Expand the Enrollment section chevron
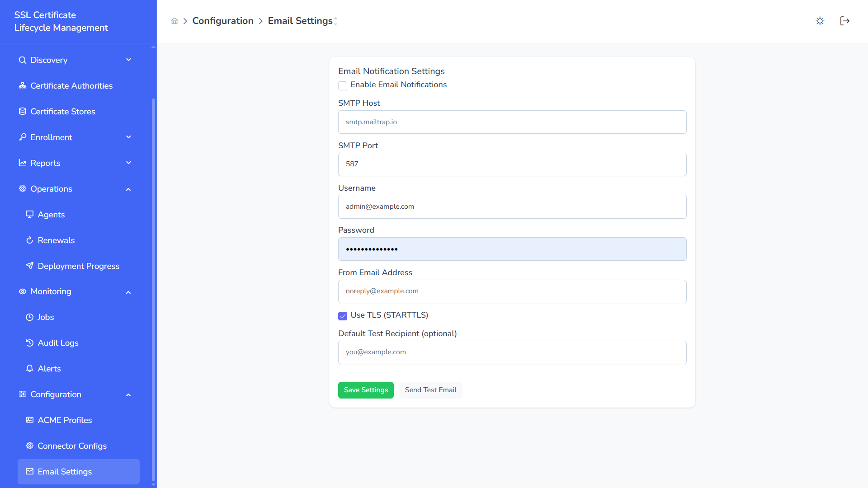 pyautogui.click(x=128, y=137)
